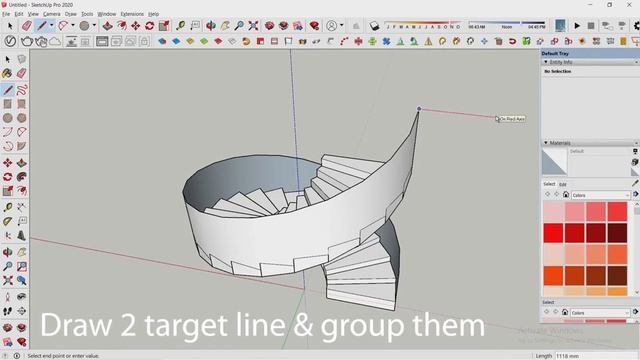Select the Push/Pull tool in top toolbar
Screen dimensions: 640x360
pyautogui.click(x=107, y=26)
